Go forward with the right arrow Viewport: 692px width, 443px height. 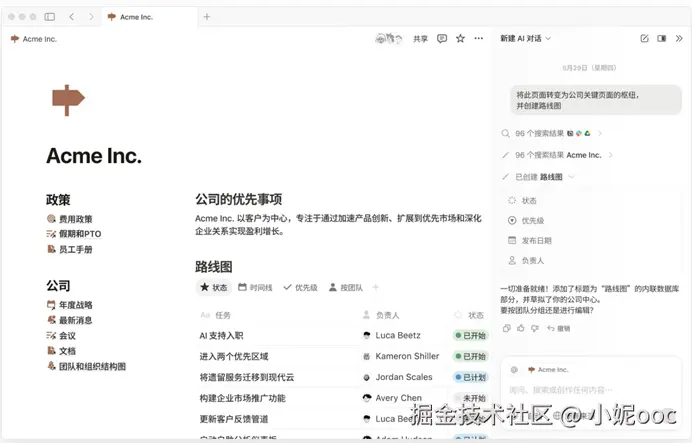91,17
